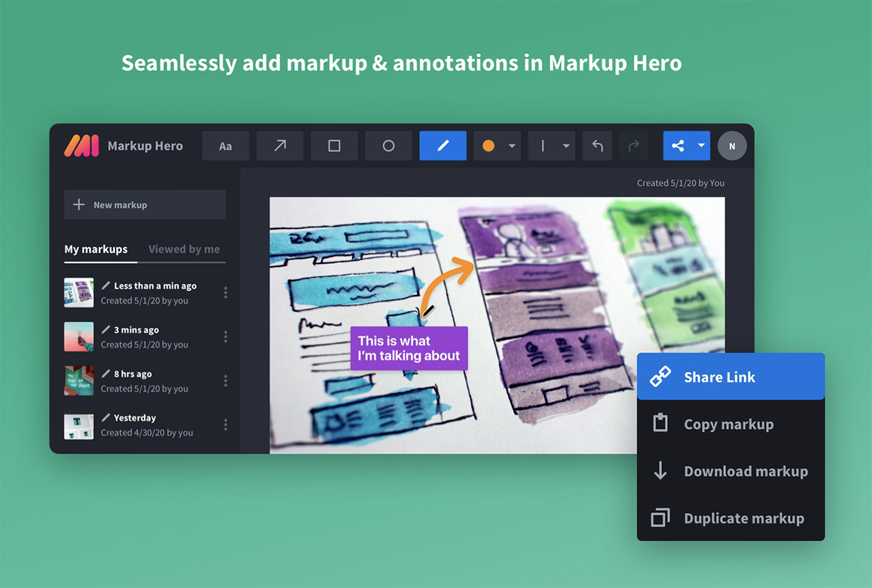Viewport: 872px width, 588px height.
Task: Click the duplicate icon beside Duplicate markup
Action: click(661, 518)
